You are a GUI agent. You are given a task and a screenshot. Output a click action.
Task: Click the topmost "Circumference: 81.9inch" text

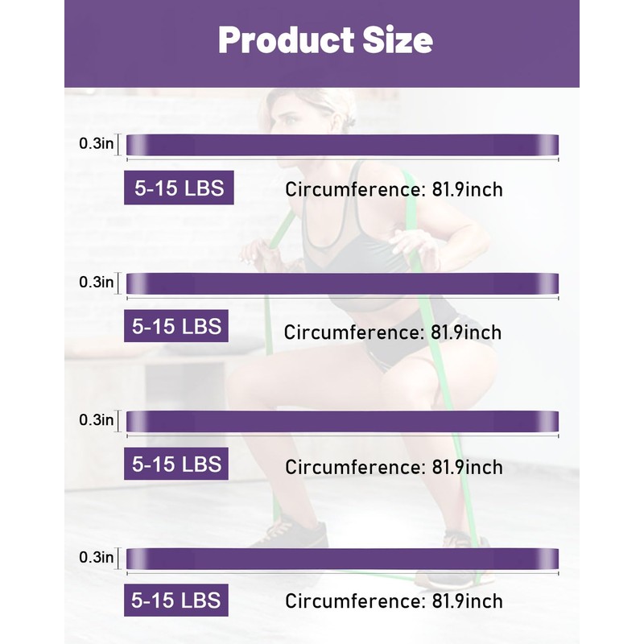tap(394, 190)
